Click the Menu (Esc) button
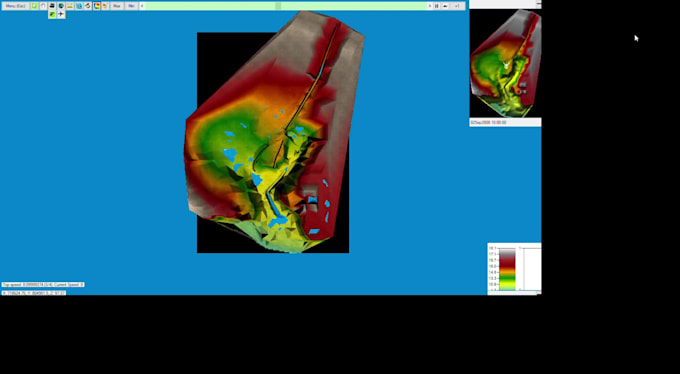Image resolution: width=680 pixels, height=374 pixels. click(x=16, y=6)
